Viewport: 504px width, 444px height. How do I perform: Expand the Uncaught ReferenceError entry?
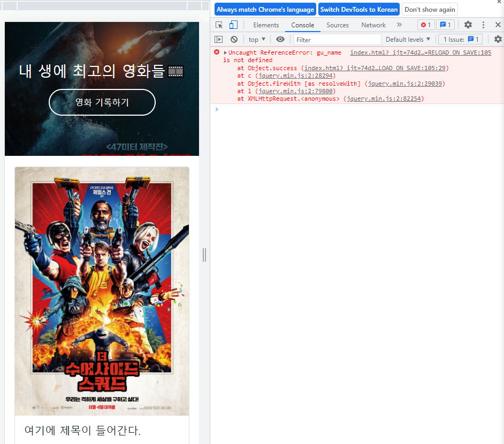(x=225, y=52)
